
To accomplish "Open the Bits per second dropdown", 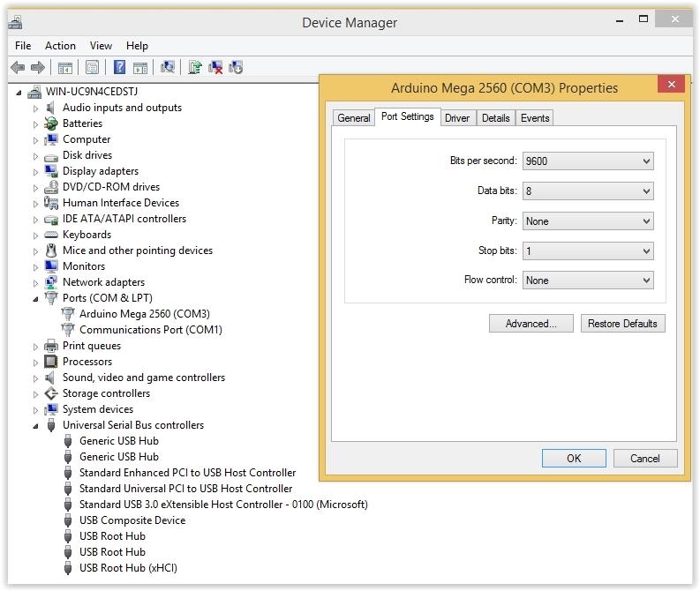I will click(x=587, y=161).
